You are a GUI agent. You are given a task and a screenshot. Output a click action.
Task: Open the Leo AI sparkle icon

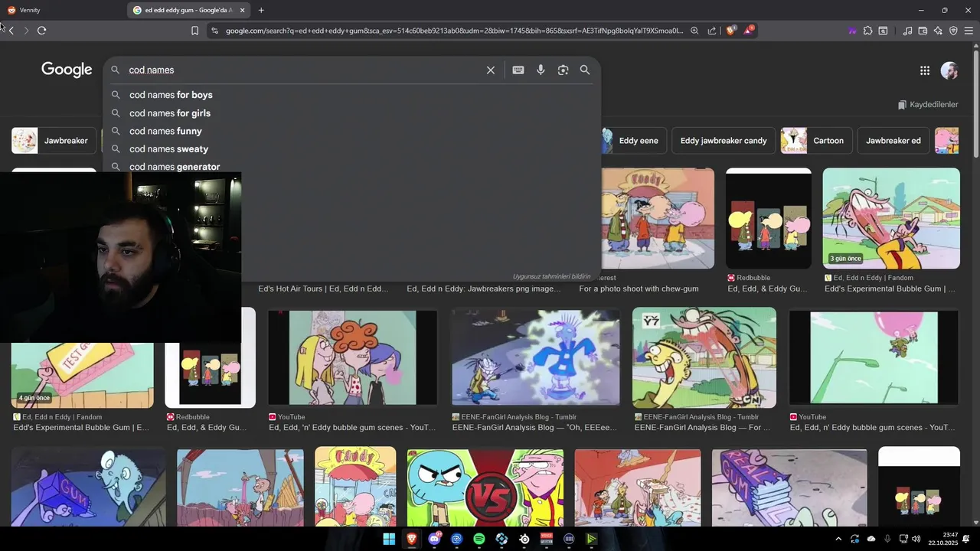tap(938, 31)
